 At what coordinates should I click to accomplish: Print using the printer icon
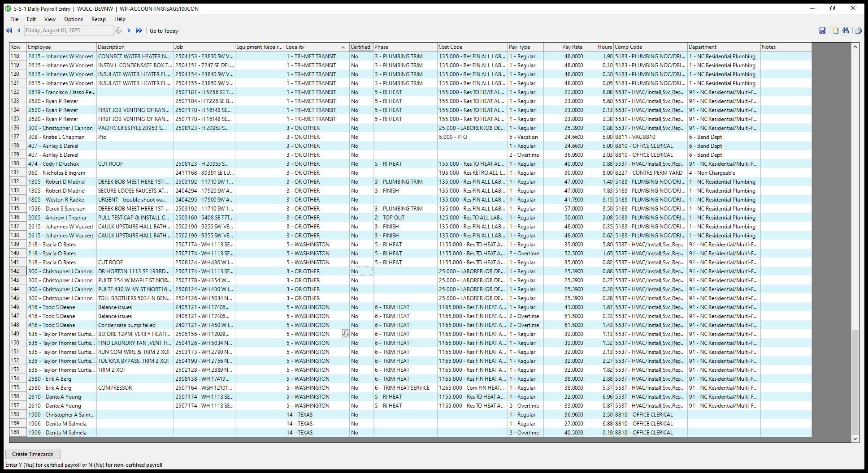[x=858, y=30]
